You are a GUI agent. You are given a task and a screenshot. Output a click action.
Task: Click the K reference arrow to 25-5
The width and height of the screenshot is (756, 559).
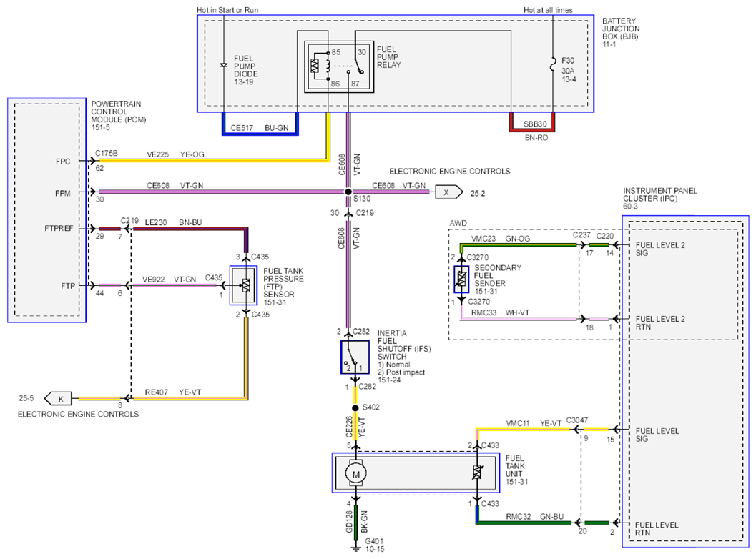(x=58, y=399)
